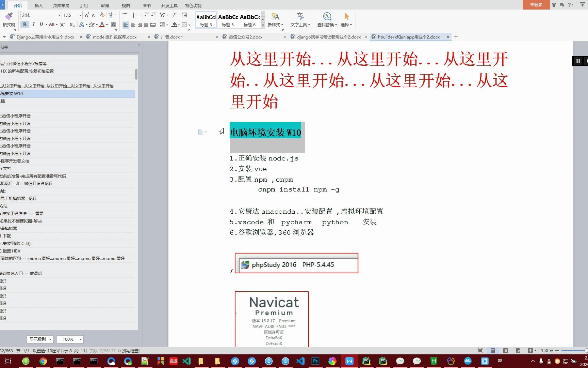Apply paragraph shading bucket color
This screenshot has height=368, width=588.
point(174,25)
